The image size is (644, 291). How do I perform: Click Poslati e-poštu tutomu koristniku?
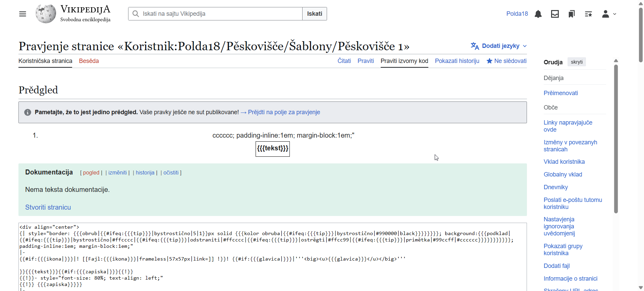coord(573,203)
